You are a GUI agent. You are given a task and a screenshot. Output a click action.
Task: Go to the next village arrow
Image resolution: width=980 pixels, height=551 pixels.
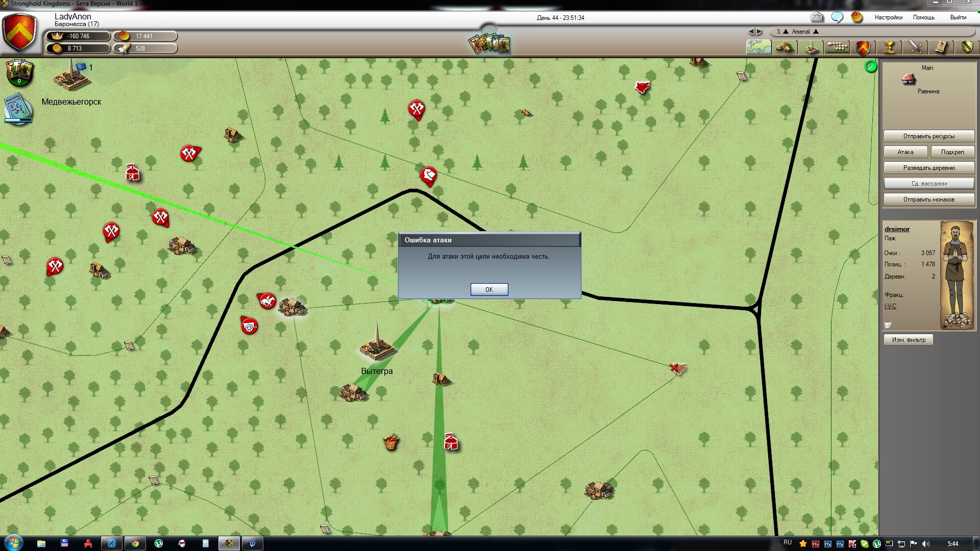(x=759, y=32)
